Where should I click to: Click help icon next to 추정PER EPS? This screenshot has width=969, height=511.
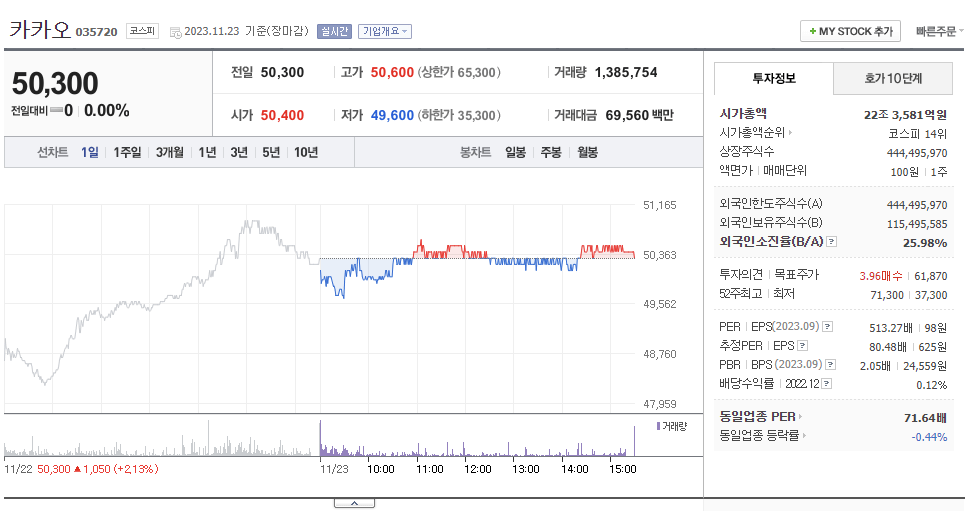(x=803, y=346)
